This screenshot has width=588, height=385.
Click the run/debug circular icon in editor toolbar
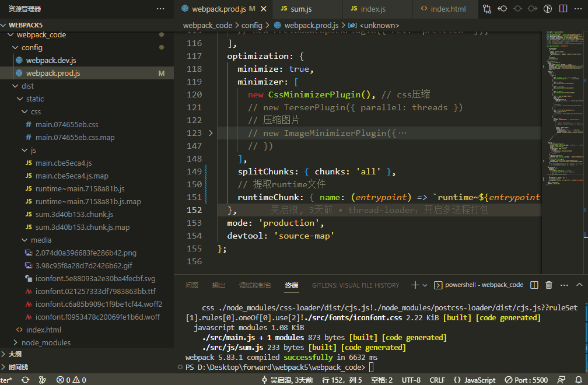click(548, 9)
